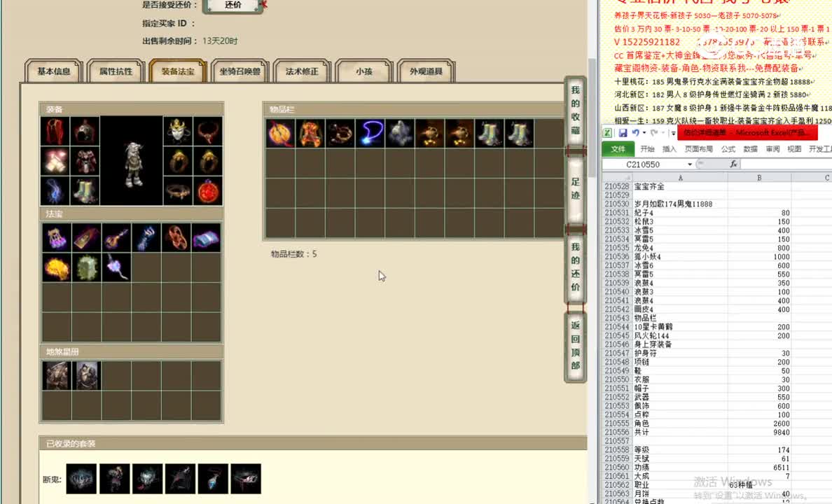
Task: Click the second 地煞星册 portrait icon
Action: click(x=86, y=376)
